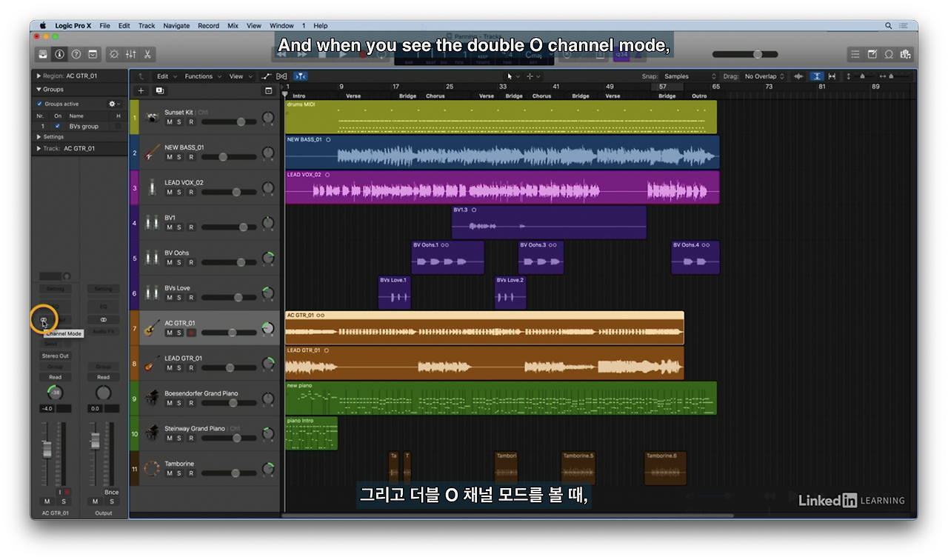Show automation button in tracks menu bar

click(x=267, y=76)
